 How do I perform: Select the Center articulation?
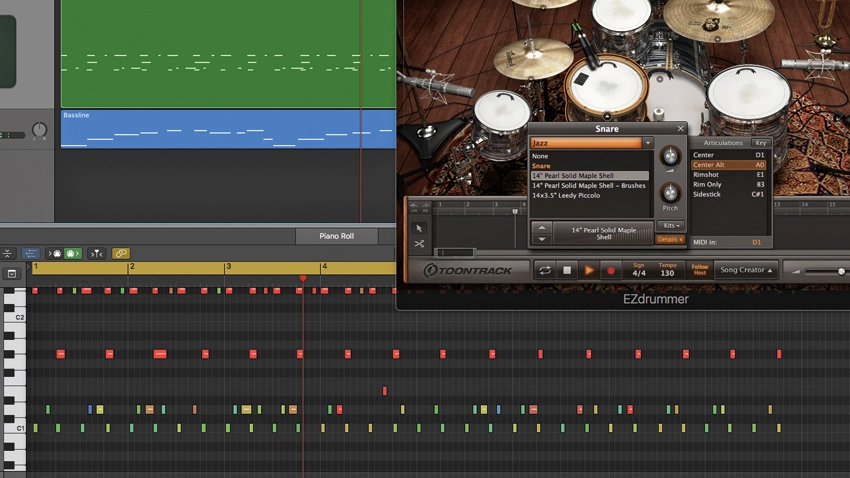[x=728, y=155]
